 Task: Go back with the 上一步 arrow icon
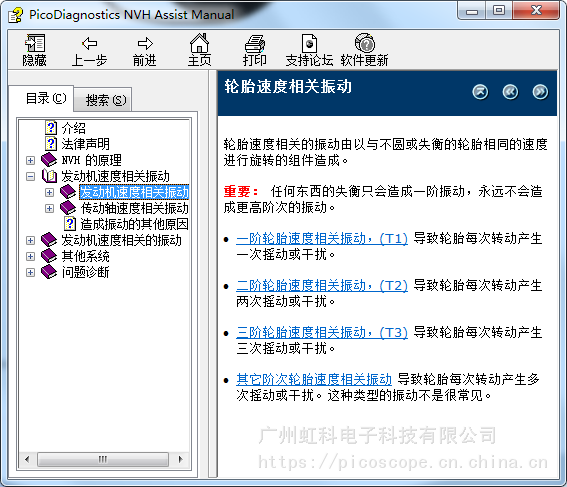coord(89,43)
